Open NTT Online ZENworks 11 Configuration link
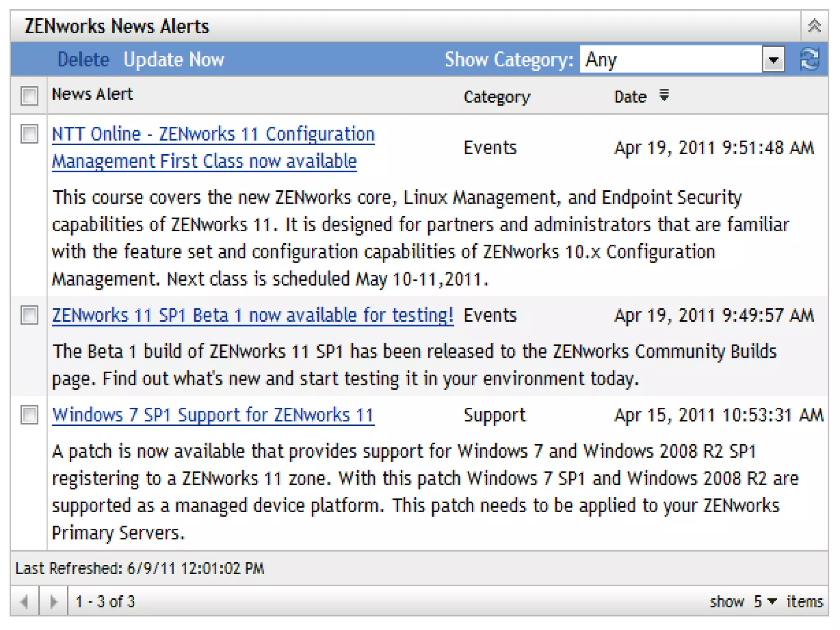Screen dimensions: 840x630 (213, 148)
